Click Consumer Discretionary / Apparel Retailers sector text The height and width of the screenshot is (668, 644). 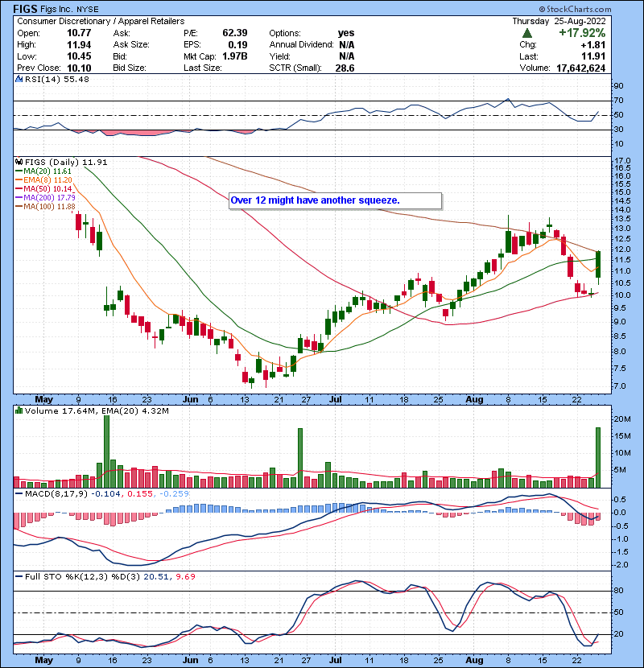(x=101, y=21)
